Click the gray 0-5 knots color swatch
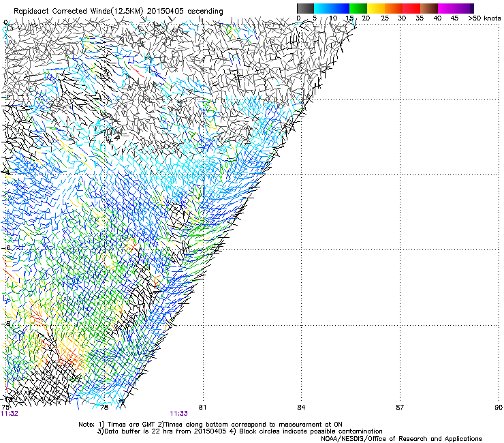The width and height of the screenshot is (504, 443). 306,8
